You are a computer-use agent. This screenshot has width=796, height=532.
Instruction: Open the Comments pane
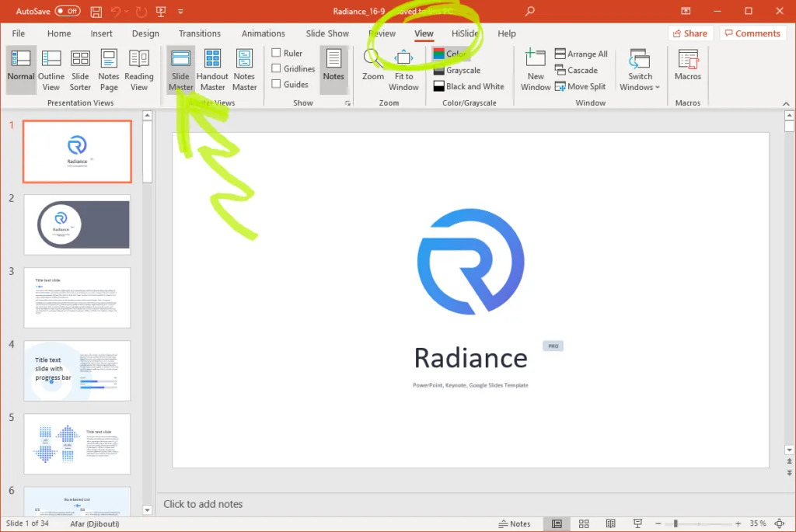pos(752,33)
